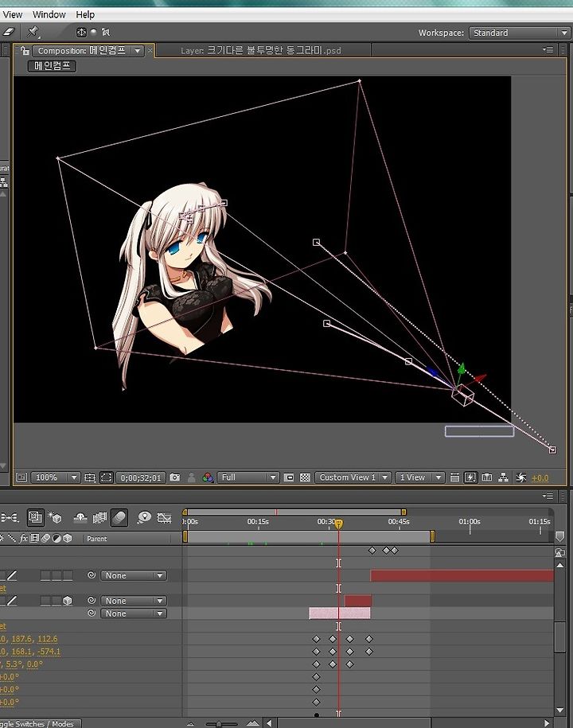
Task: Select the Eraser tool in the toolbar
Action: point(9,32)
